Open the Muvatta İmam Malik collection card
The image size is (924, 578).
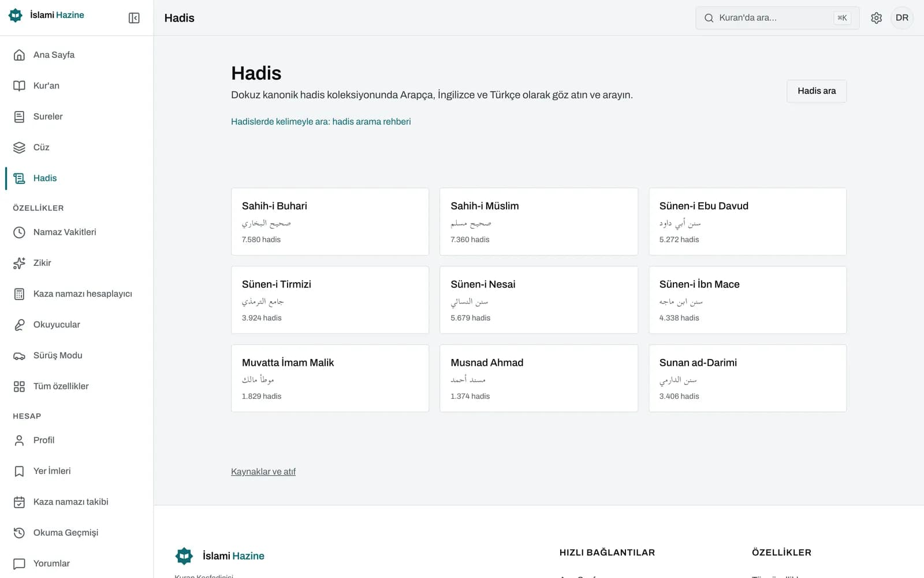[x=330, y=378]
